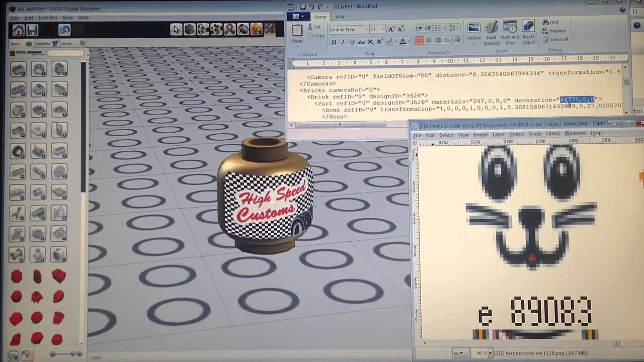644x362 pixels.
Task: Switch to the WordPad View tab
Action: click(x=340, y=17)
